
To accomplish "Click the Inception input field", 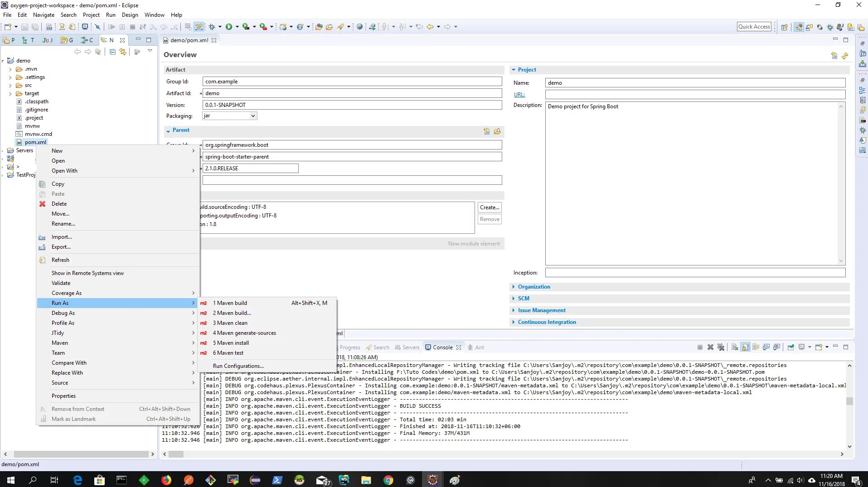I will 695,273.
